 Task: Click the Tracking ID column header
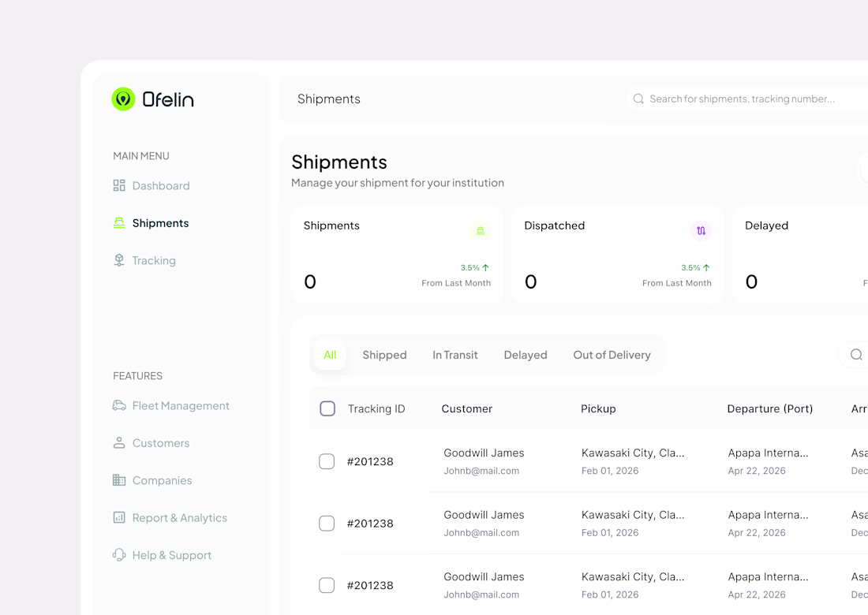(376, 408)
